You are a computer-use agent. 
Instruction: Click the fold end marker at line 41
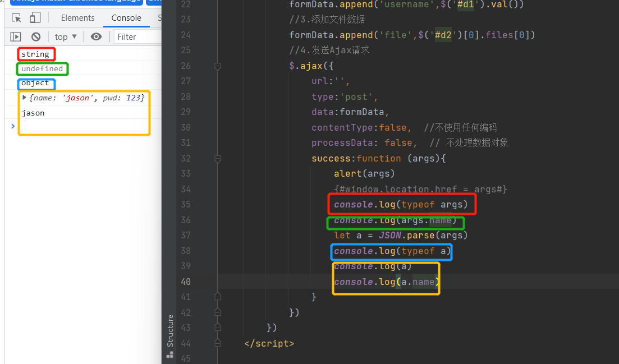click(x=218, y=297)
